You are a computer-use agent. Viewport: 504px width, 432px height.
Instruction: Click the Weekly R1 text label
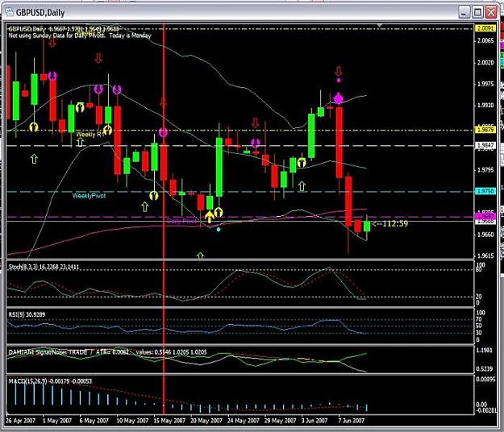(x=90, y=135)
